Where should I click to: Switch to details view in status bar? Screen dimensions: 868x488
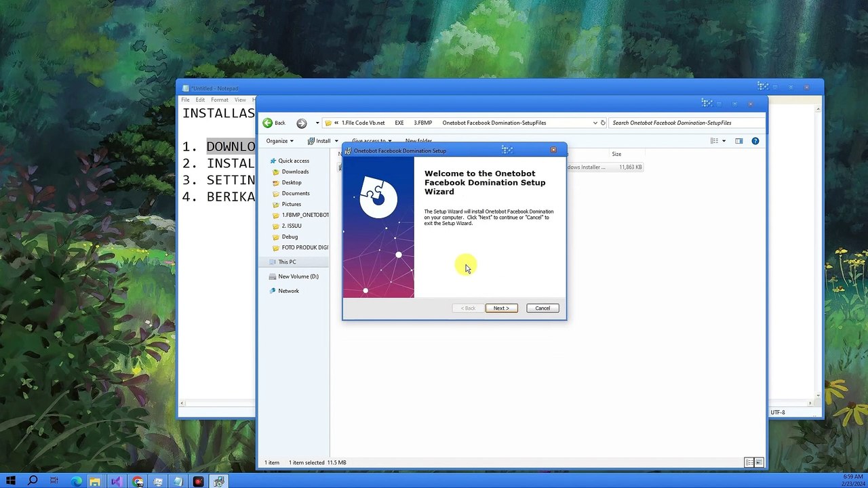click(x=749, y=462)
